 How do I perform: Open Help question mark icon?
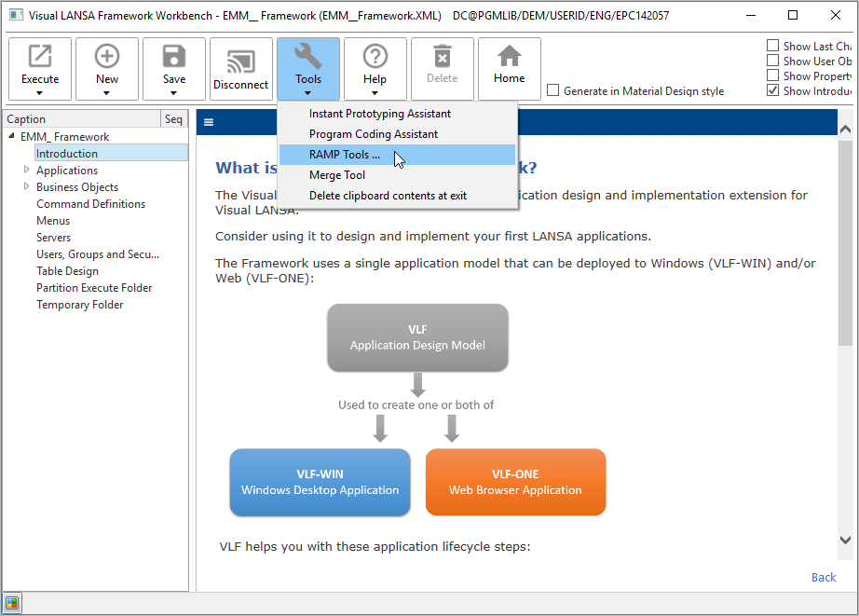pos(375,56)
